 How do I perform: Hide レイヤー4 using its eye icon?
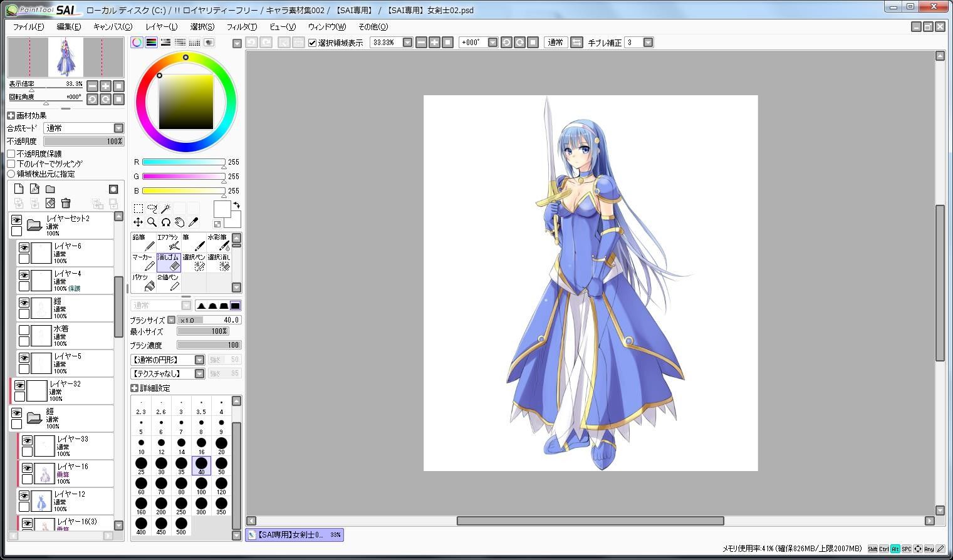click(x=24, y=276)
